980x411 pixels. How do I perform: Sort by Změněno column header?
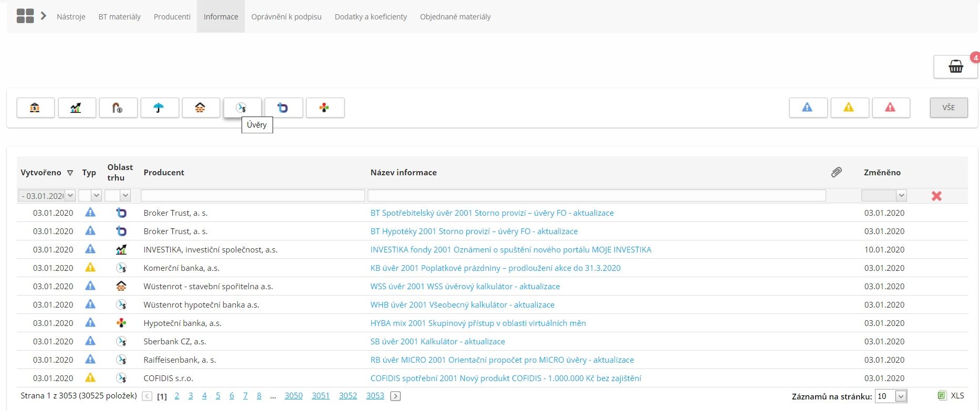point(882,172)
